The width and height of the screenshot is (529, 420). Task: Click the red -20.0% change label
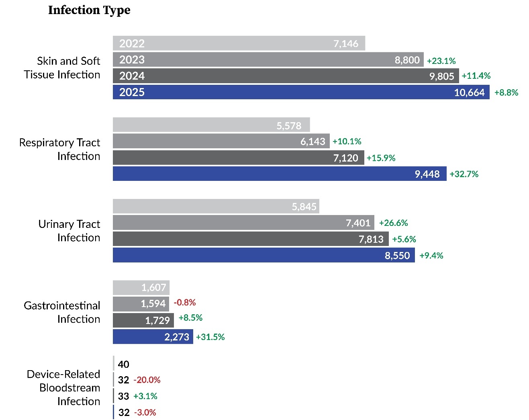point(147,380)
